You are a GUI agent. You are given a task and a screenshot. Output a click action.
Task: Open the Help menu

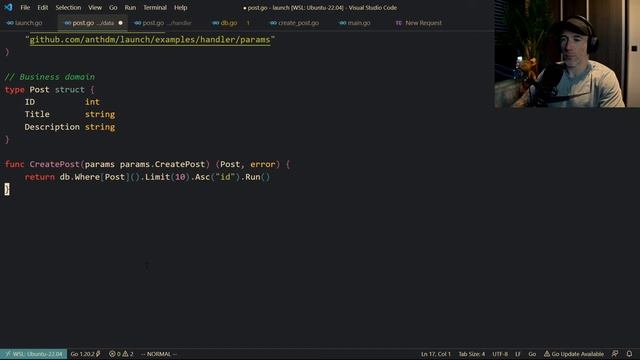coord(180,7)
